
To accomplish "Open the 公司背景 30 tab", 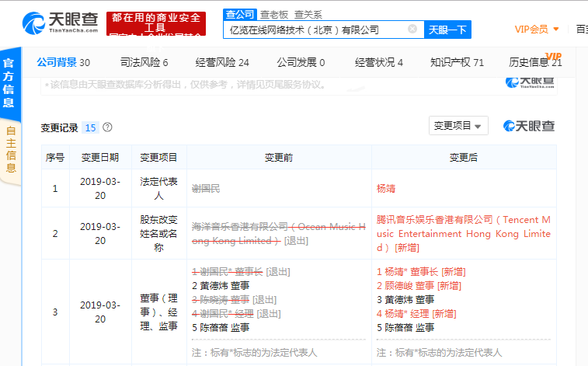I will coord(64,62).
